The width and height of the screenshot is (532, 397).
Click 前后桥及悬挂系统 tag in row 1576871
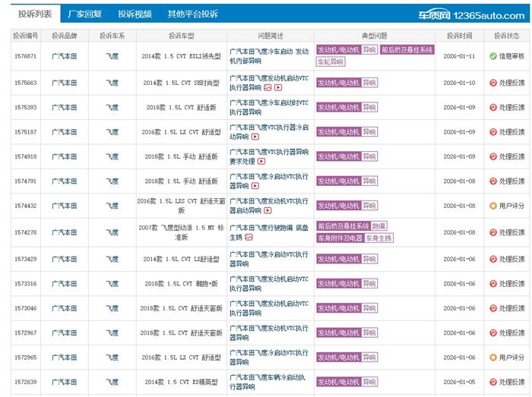(407, 50)
